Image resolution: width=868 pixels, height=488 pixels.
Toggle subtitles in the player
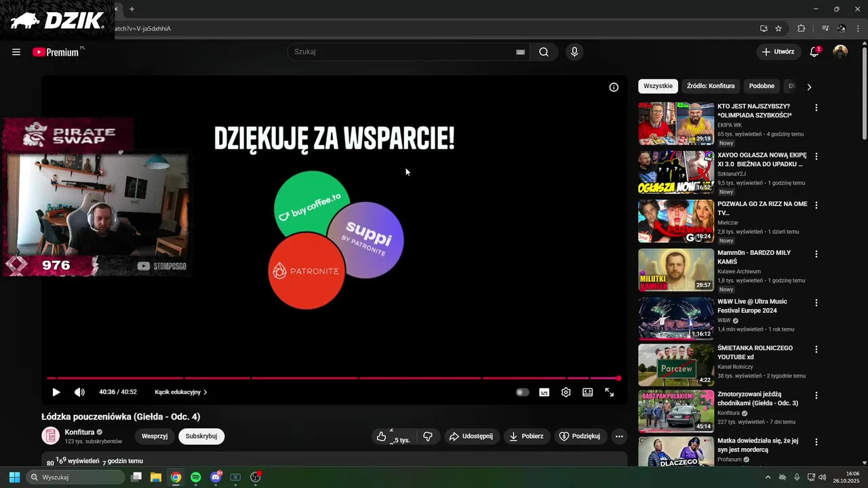(x=544, y=392)
